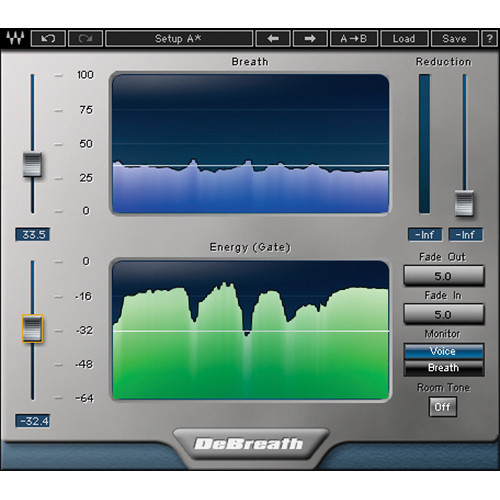Toggle Room Tone Off button

(442, 407)
